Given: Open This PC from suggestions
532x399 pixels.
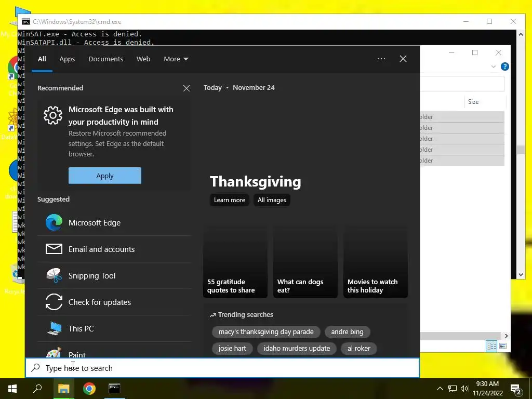Looking at the screenshot, I should pos(114,328).
